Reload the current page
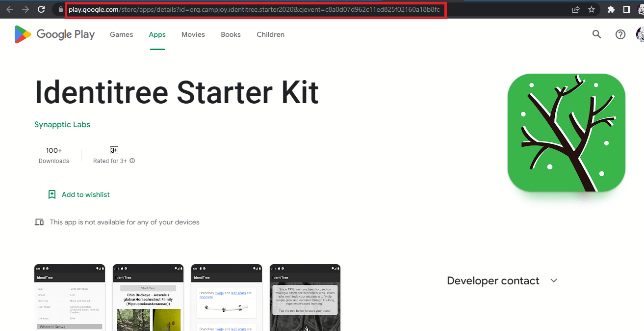Viewport: 644px width, 331px height. [x=42, y=9]
